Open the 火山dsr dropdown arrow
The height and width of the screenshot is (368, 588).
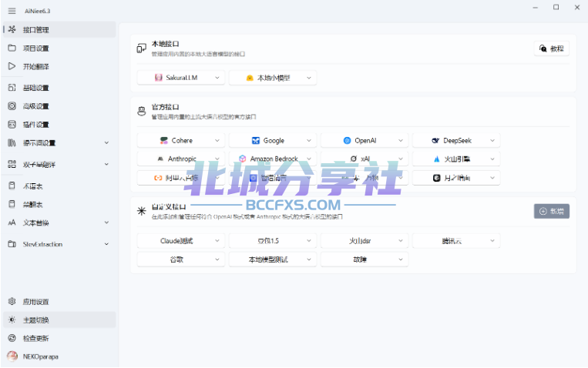click(401, 241)
